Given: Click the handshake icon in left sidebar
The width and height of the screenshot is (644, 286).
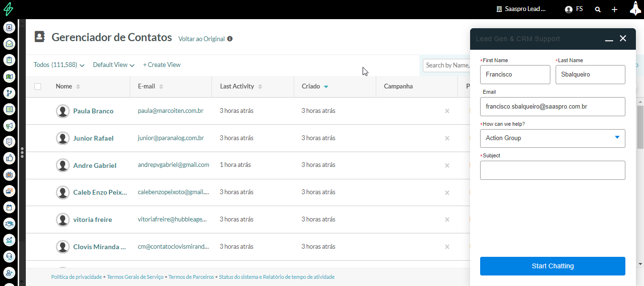Looking at the screenshot, I should coord(9,223).
